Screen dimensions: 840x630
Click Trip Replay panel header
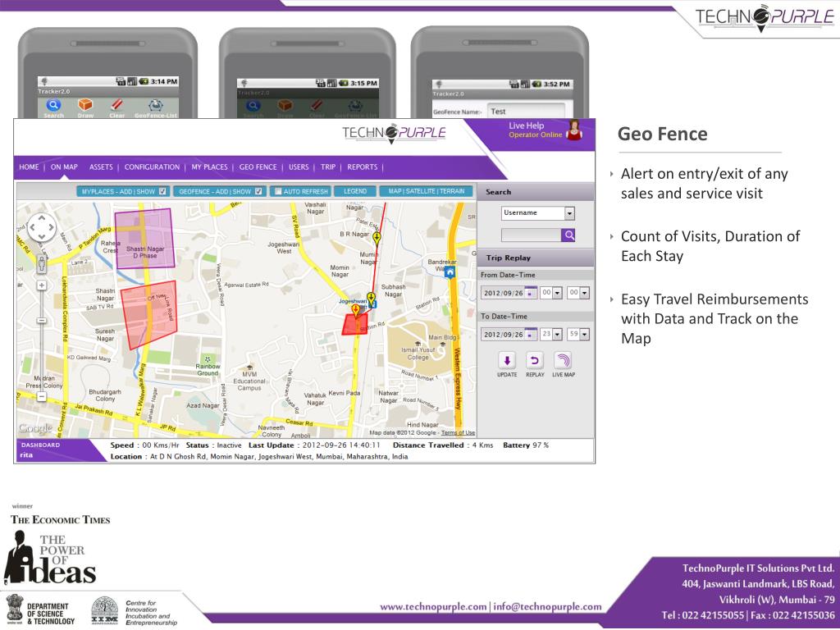click(x=536, y=258)
